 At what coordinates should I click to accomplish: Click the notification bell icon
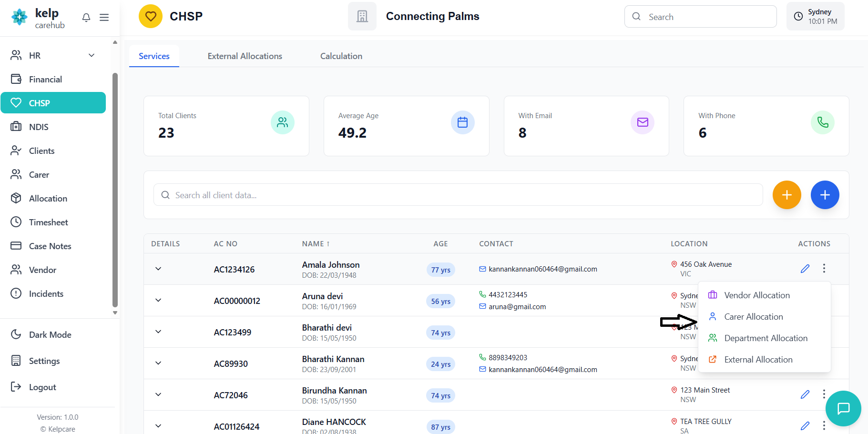point(86,18)
